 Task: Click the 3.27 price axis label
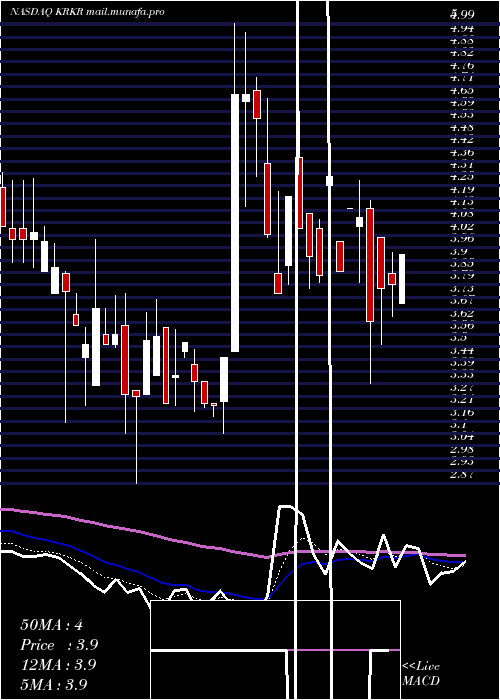[x=462, y=388]
